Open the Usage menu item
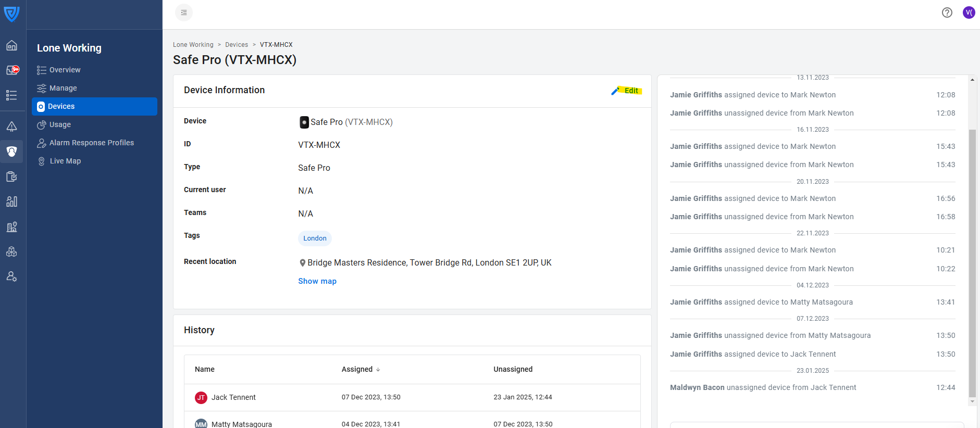 tap(60, 124)
